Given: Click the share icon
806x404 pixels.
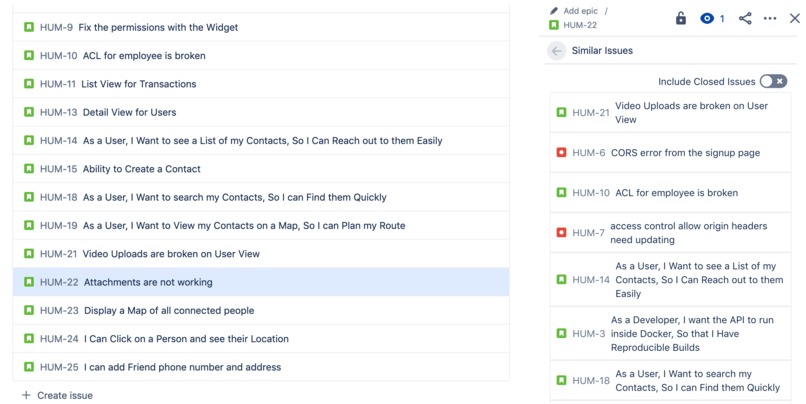Looking at the screenshot, I should point(745,18).
